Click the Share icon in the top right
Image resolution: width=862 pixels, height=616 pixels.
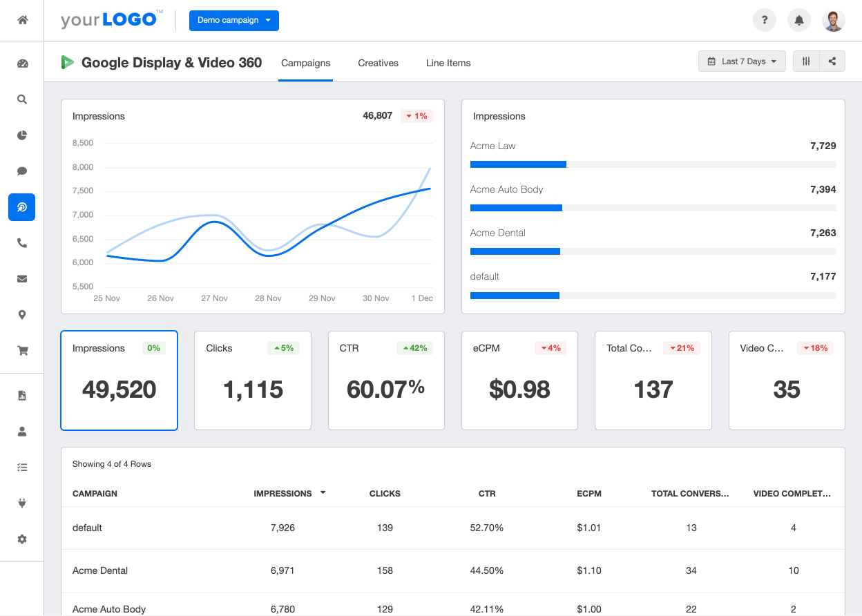click(832, 61)
